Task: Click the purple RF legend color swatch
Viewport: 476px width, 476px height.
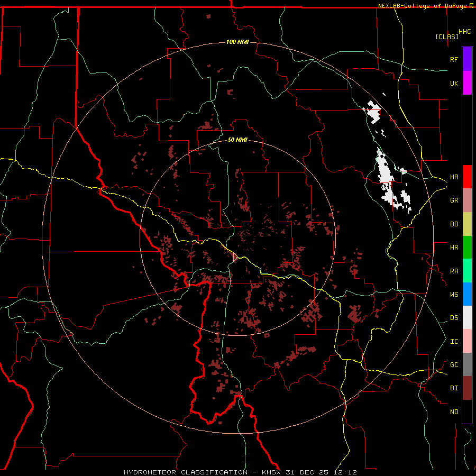Action: (x=467, y=59)
